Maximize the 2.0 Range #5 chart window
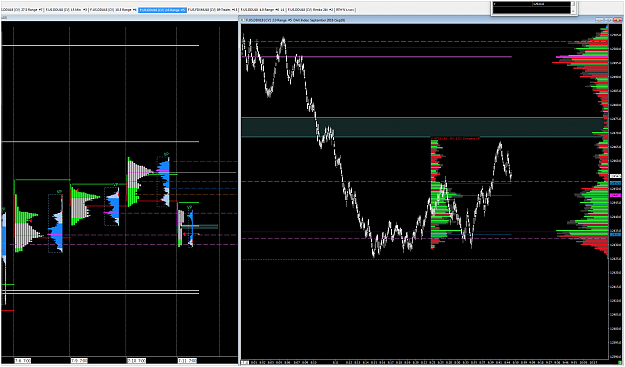Image resolution: width=625 pixels, height=367 pixels. [x=609, y=20]
